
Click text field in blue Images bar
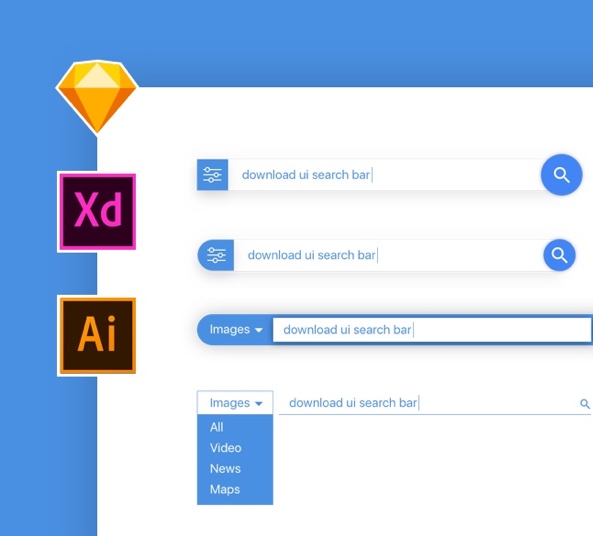(432, 330)
